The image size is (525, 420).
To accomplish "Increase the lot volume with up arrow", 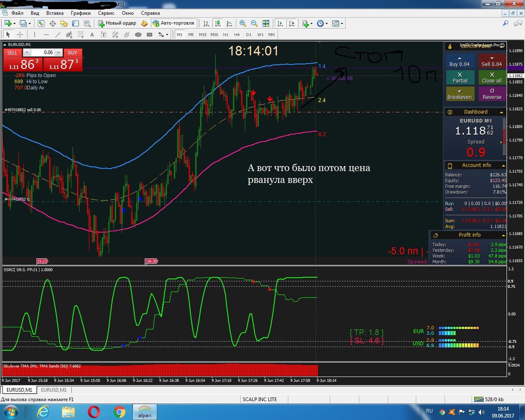I will coord(59,52).
